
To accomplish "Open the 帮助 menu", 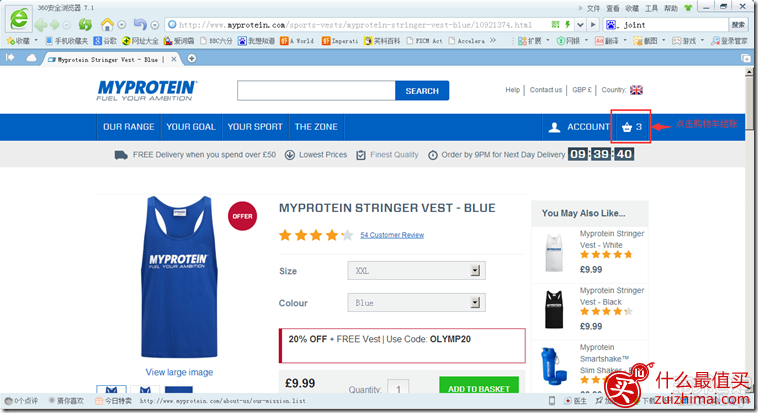I will pos(671,8).
